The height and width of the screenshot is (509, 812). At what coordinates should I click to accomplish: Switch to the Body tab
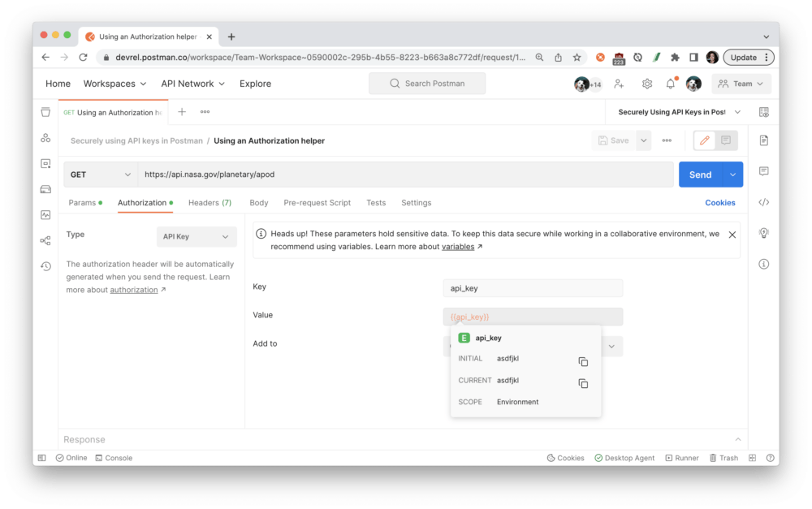click(259, 202)
